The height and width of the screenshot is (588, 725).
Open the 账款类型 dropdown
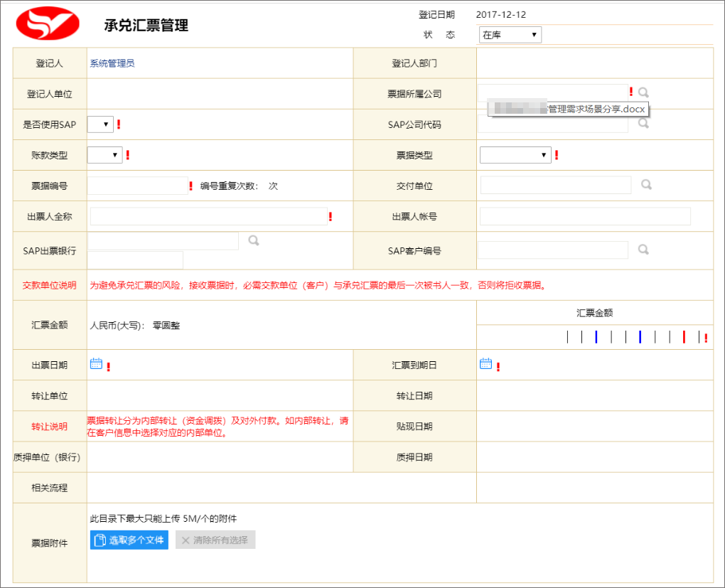click(105, 155)
